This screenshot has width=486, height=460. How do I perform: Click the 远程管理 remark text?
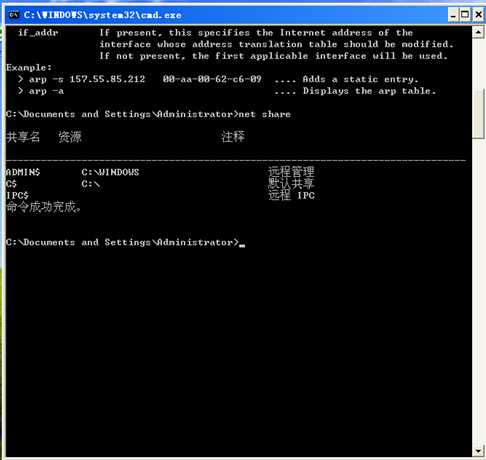coord(291,172)
